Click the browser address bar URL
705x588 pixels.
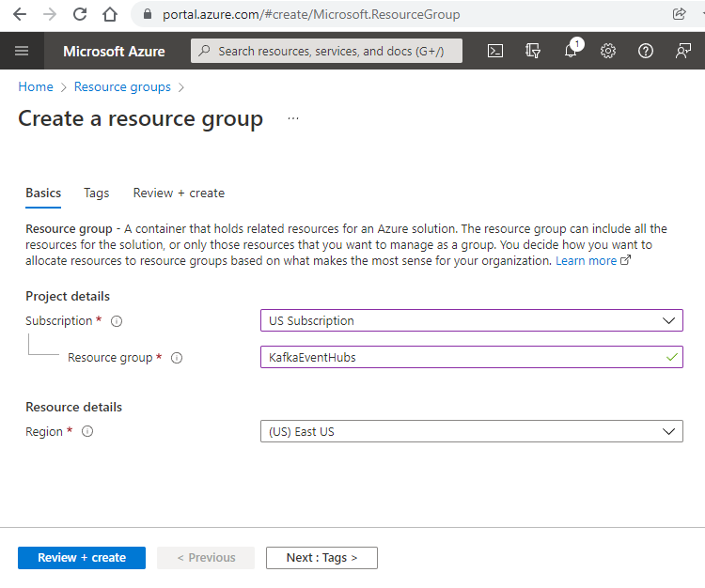pyautogui.click(x=311, y=14)
